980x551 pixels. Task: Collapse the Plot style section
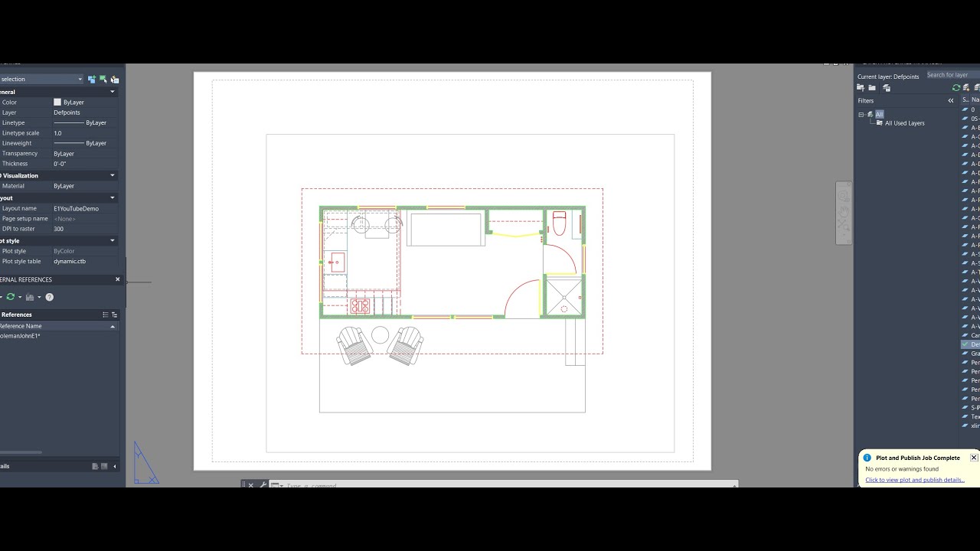[x=113, y=240]
